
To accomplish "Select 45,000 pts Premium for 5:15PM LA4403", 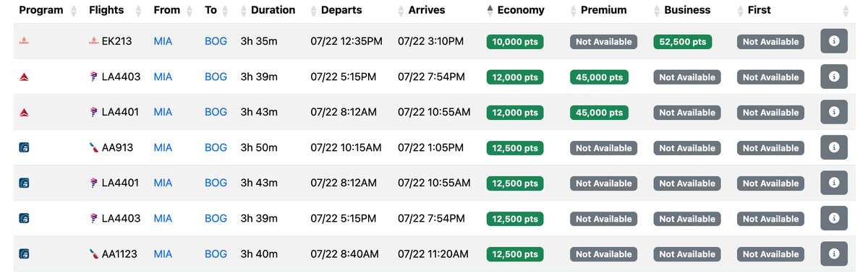I will point(599,77).
